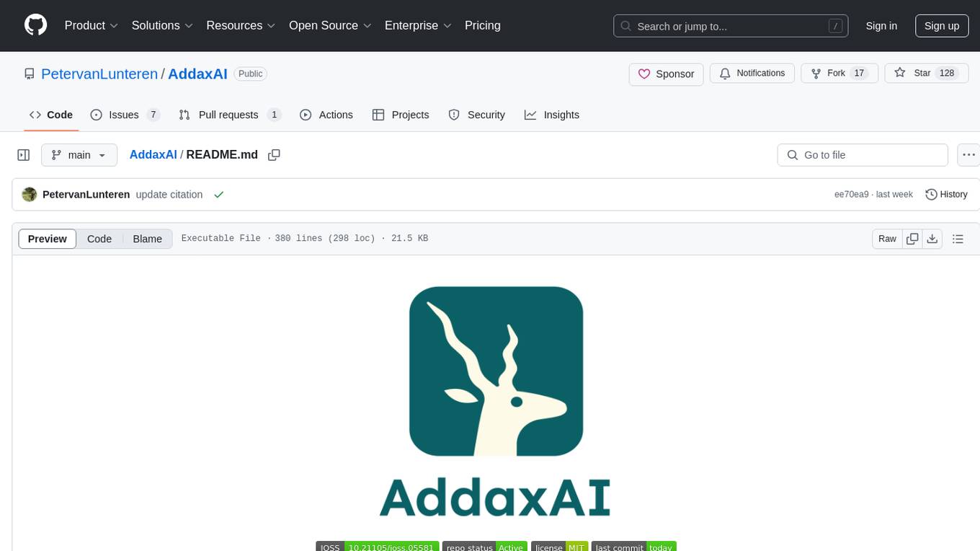Viewport: 980px width, 551px height.
Task: Select the Preview view
Action: (48, 239)
